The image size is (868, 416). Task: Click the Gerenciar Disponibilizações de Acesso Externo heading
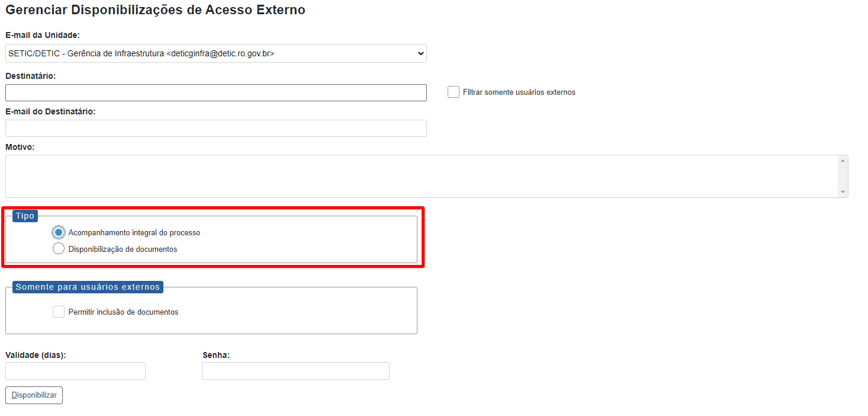point(155,10)
